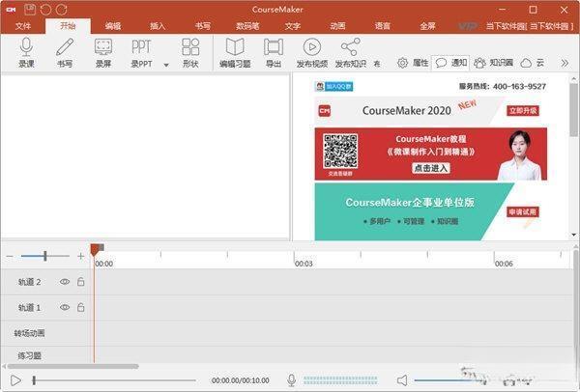Toggle visibility of 轨道 2
This screenshot has width=580, height=392.
[x=65, y=282]
